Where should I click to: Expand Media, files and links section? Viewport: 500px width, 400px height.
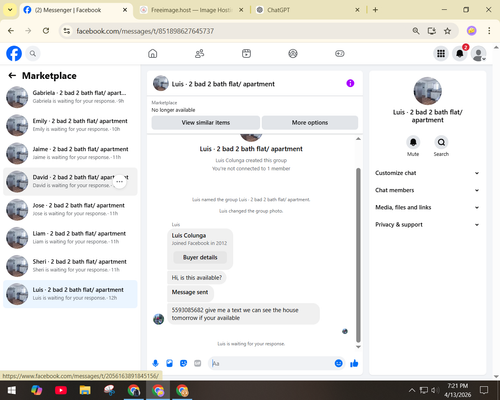427,207
